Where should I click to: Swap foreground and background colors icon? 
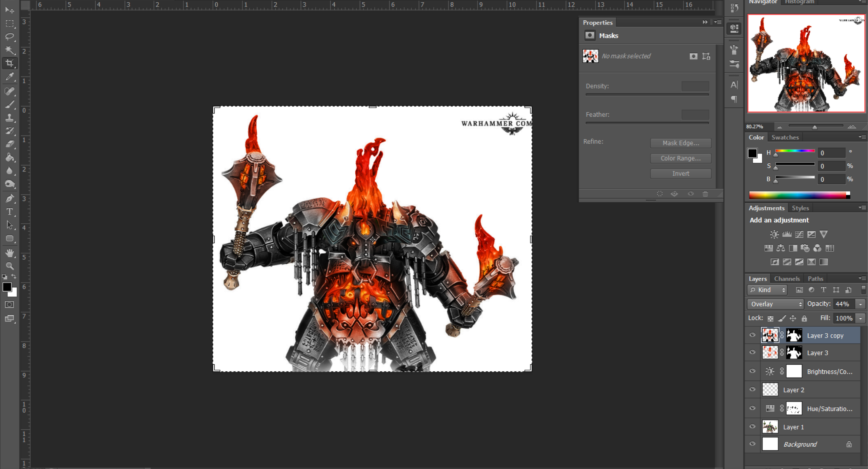coord(14,277)
